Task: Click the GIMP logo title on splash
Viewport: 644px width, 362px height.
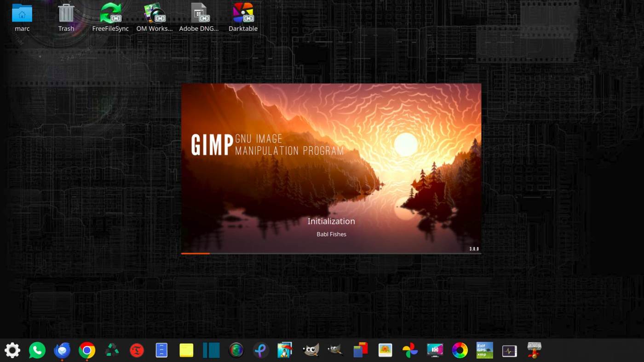Action: 267,144
